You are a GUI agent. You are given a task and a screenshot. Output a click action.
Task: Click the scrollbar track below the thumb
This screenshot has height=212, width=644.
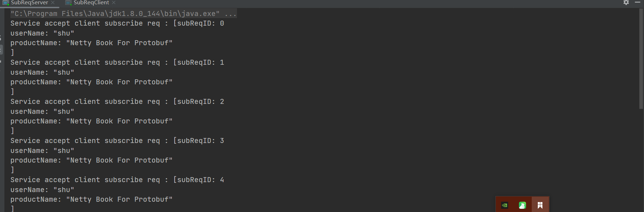pyautogui.click(x=641, y=160)
